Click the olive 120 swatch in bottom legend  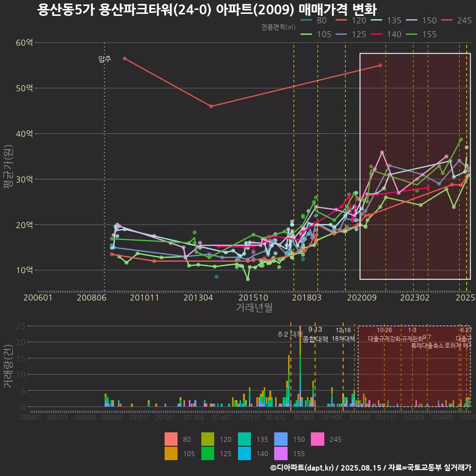(x=208, y=439)
